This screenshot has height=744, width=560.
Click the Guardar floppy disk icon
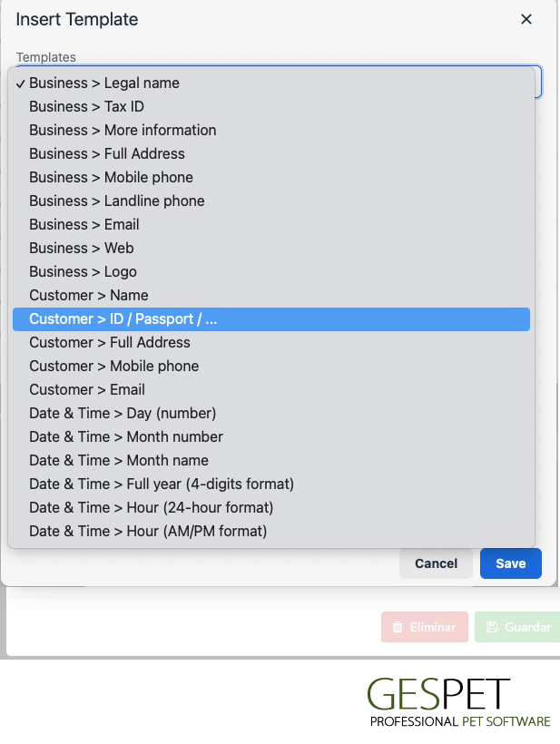[x=492, y=627]
